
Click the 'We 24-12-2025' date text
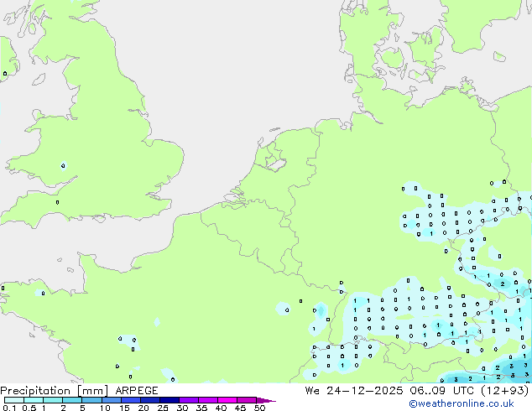pos(354,391)
